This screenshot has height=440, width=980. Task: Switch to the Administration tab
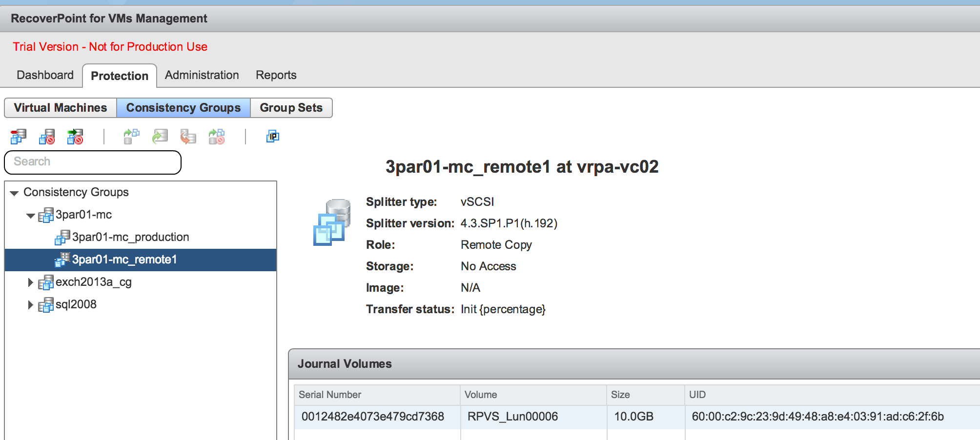(x=202, y=75)
